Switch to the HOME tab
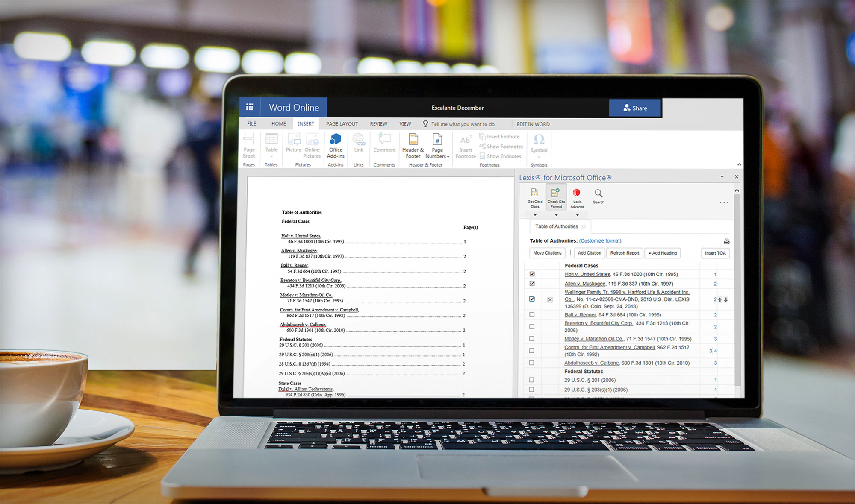The height and width of the screenshot is (504, 855). click(x=279, y=123)
